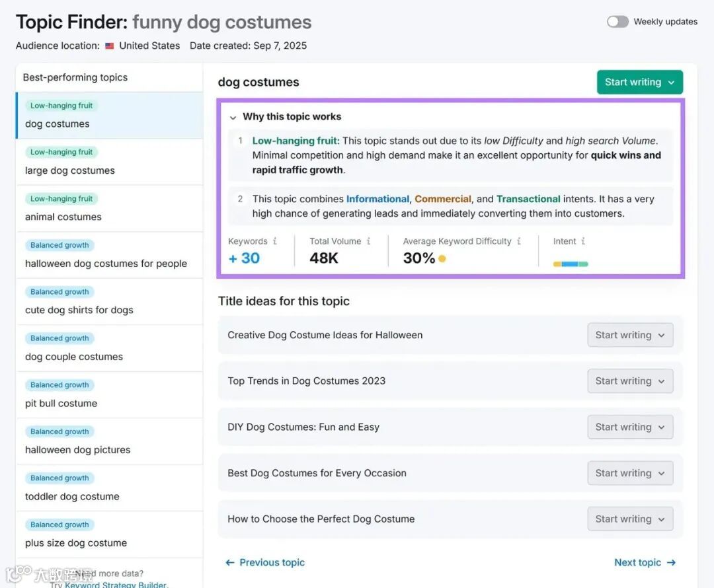The width and height of the screenshot is (714, 588).
Task: Select the toddler dog costume topic
Action: [x=72, y=496]
